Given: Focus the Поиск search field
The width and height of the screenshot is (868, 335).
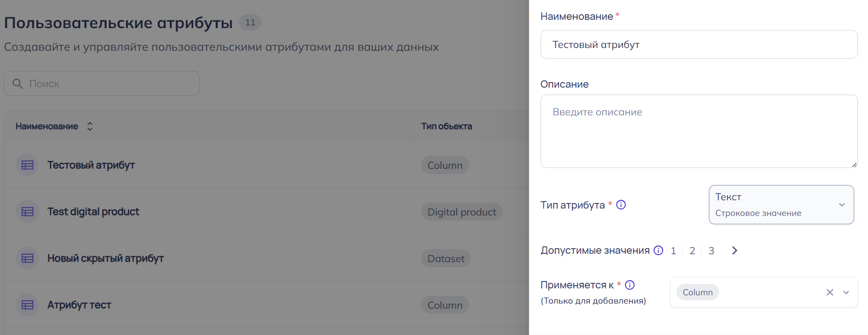Looking at the screenshot, I should coord(111,84).
